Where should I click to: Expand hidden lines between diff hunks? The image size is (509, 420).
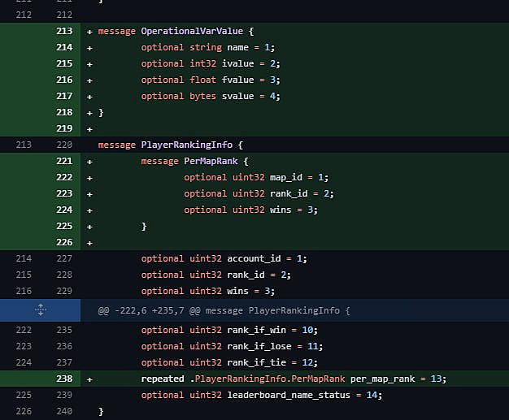point(40,310)
